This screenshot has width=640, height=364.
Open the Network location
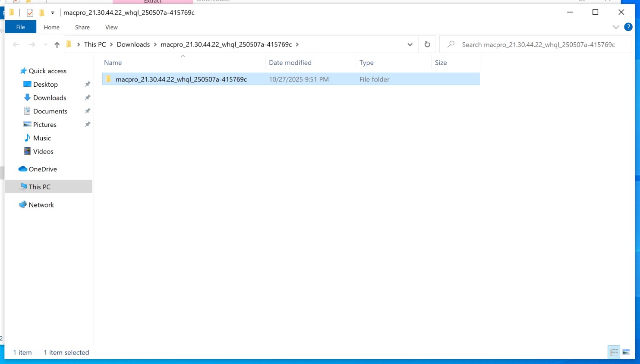[41, 205]
